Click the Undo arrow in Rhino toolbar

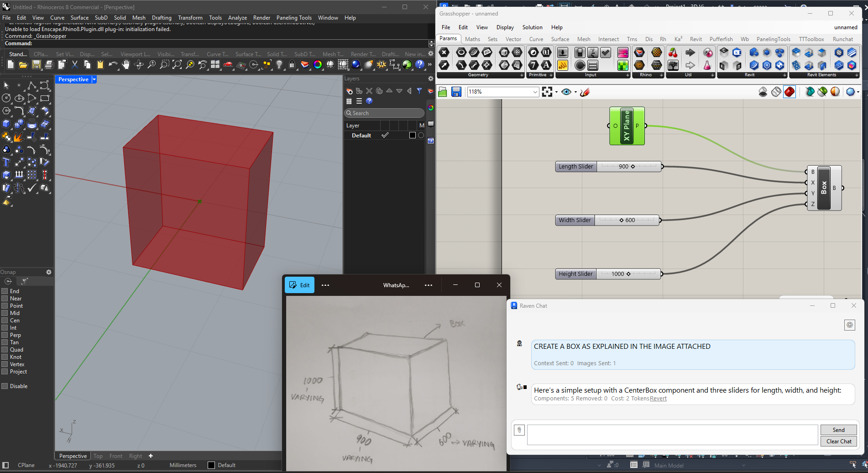tap(113, 65)
